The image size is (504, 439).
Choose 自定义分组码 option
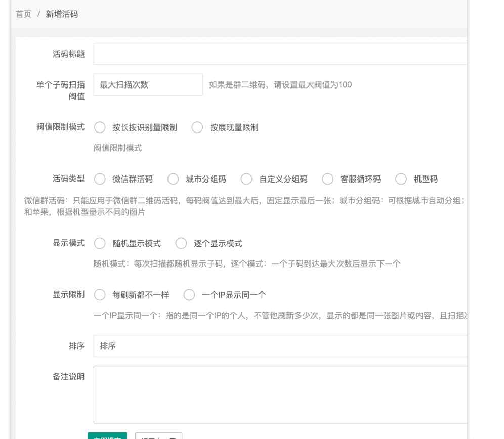tap(246, 179)
